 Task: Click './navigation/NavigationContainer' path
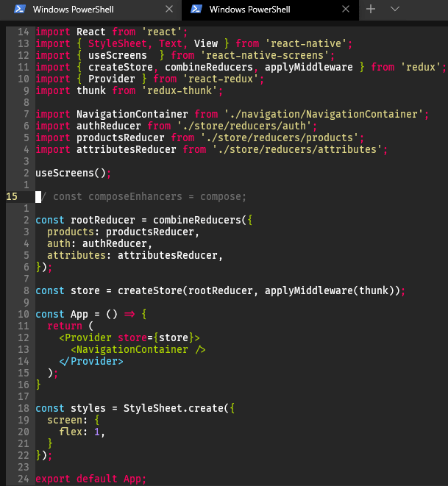(324, 115)
